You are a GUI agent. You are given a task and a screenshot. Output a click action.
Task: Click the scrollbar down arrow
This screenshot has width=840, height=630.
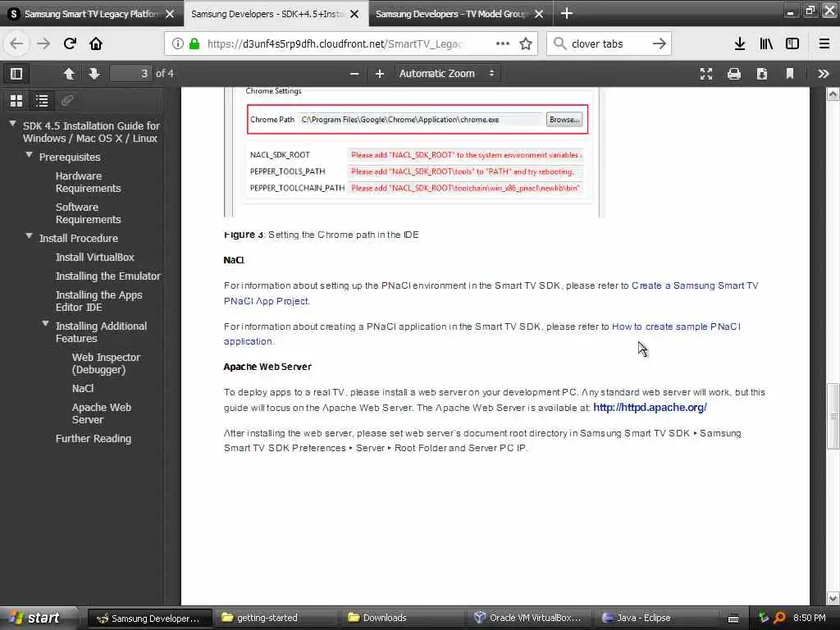[833, 598]
